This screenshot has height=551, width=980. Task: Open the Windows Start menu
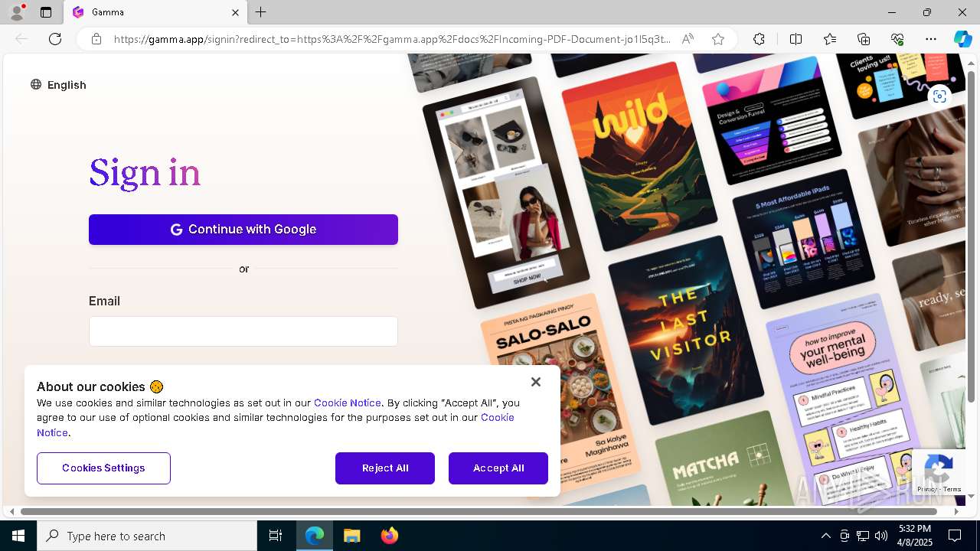pos(18,536)
